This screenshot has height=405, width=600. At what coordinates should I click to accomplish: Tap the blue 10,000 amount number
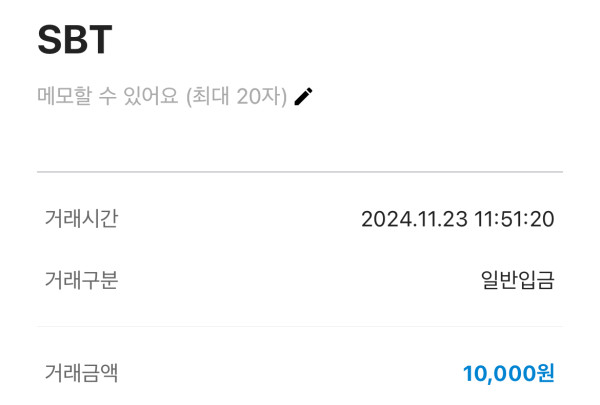[498, 374]
